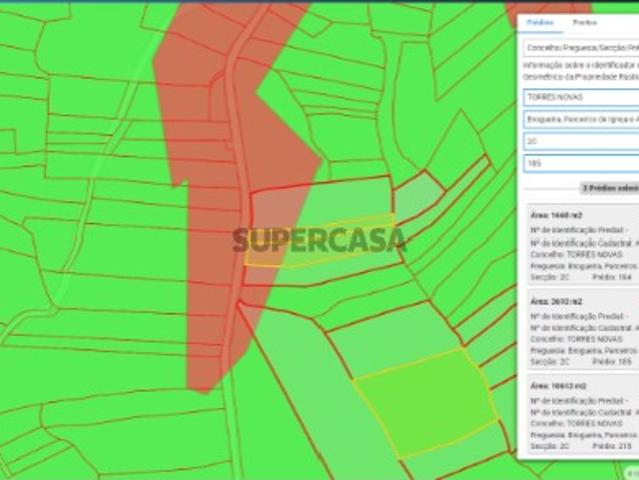Switch to the Prédios tab
Image resolution: width=639 pixels, height=480 pixels.
pos(540,22)
